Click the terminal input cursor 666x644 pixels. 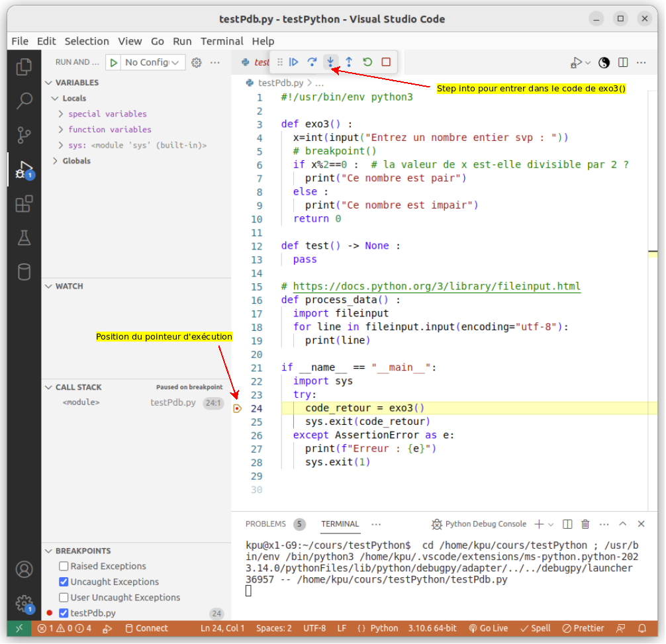(x=249, y=592)
